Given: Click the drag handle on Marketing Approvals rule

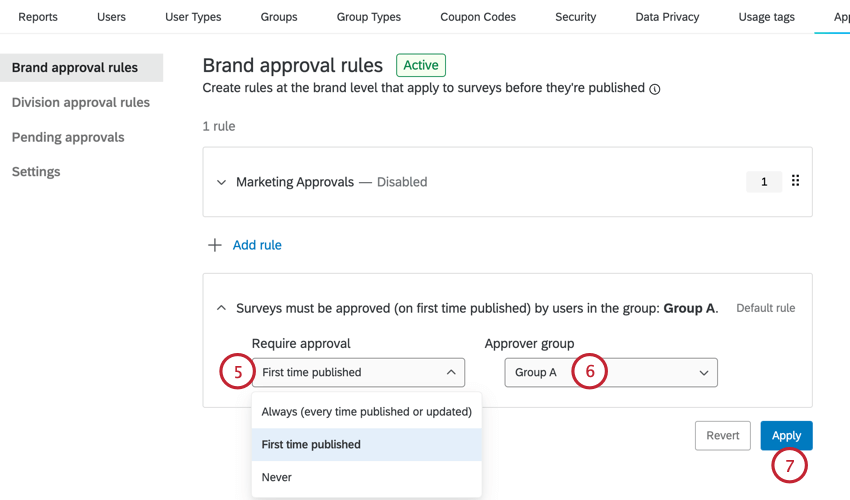Looking at the screenshot, I should (795, 181).
